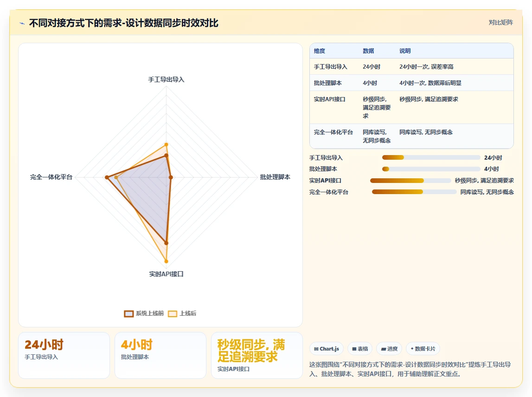
Task: Click the 手工导出导入 progress bar
Action: [x=431, y=157]
